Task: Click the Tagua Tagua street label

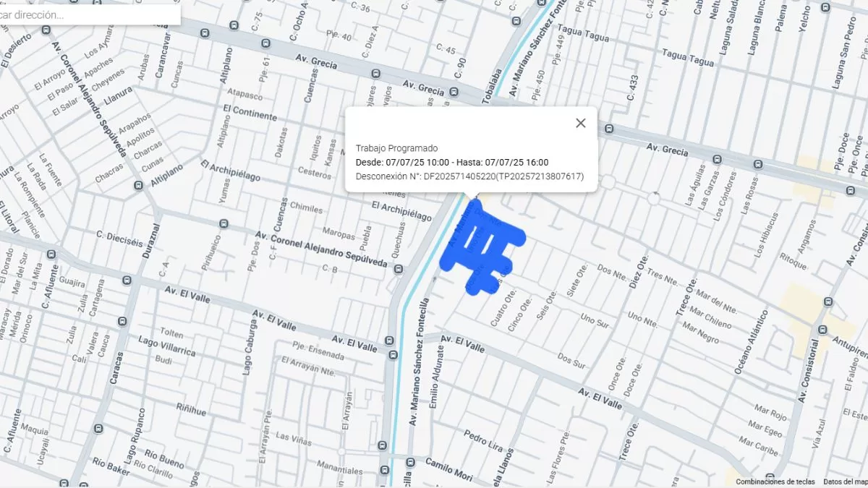Action: (687, 57)
